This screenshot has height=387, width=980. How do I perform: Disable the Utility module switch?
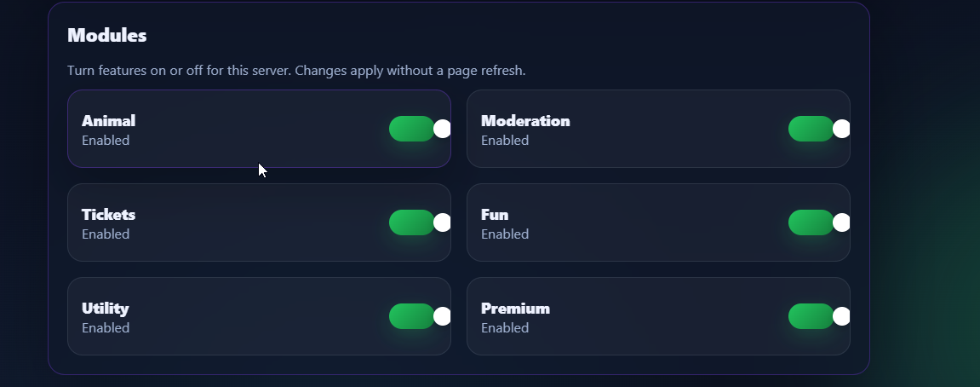[419, 316]
